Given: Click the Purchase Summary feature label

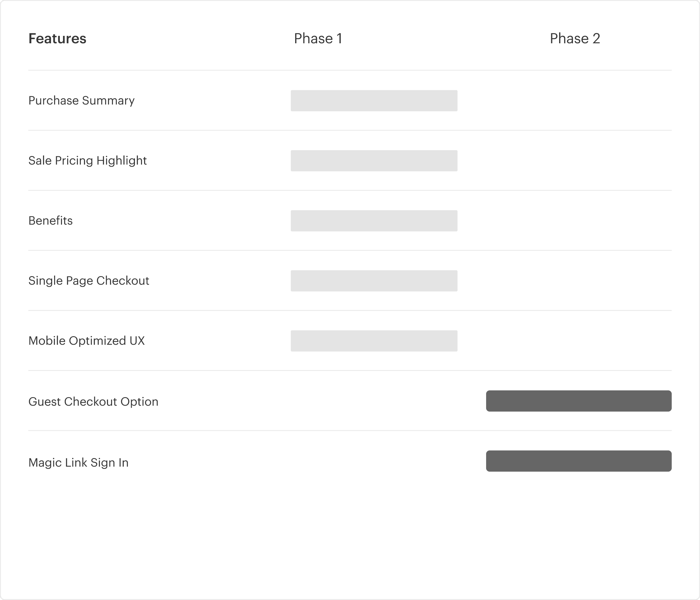Looking at the screenshot, I should (x=81, y=101).
